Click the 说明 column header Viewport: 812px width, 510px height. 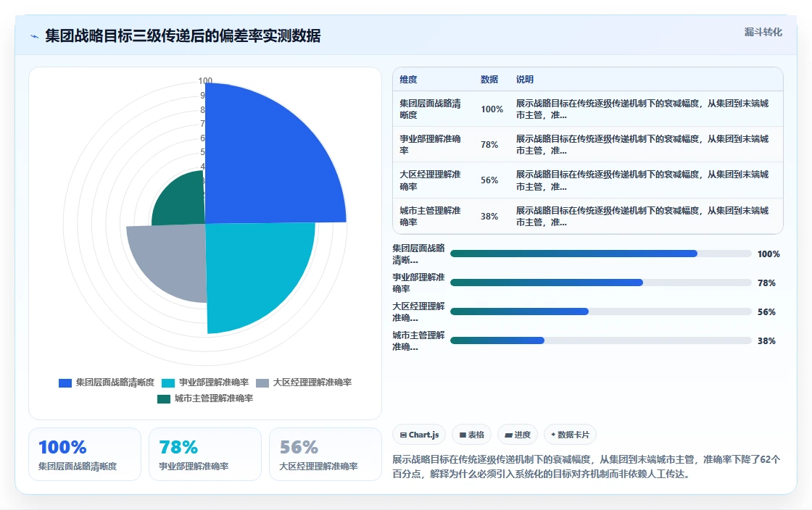[525, 79]
